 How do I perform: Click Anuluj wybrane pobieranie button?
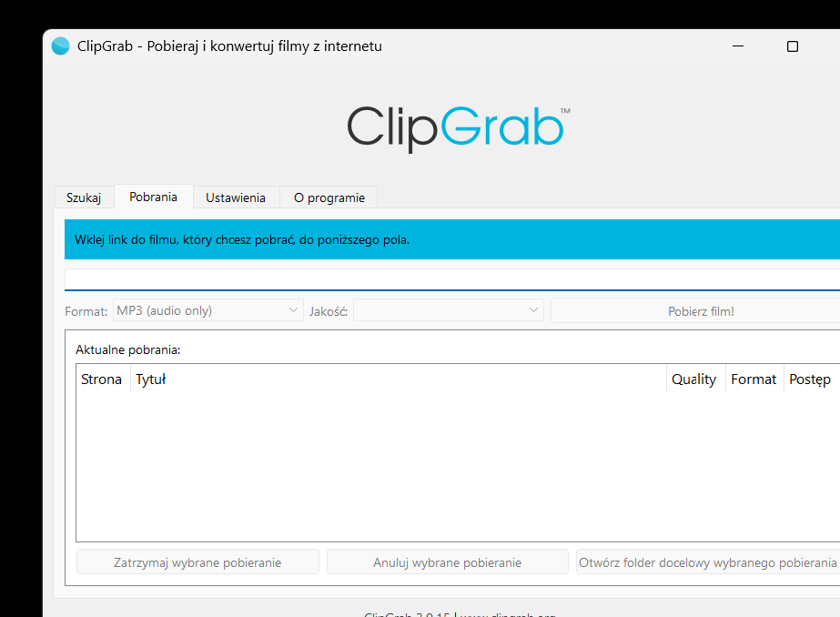448,562
